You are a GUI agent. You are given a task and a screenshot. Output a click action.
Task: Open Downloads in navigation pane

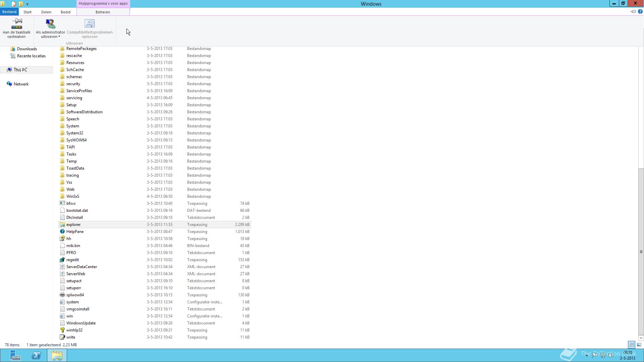point(27,49)
